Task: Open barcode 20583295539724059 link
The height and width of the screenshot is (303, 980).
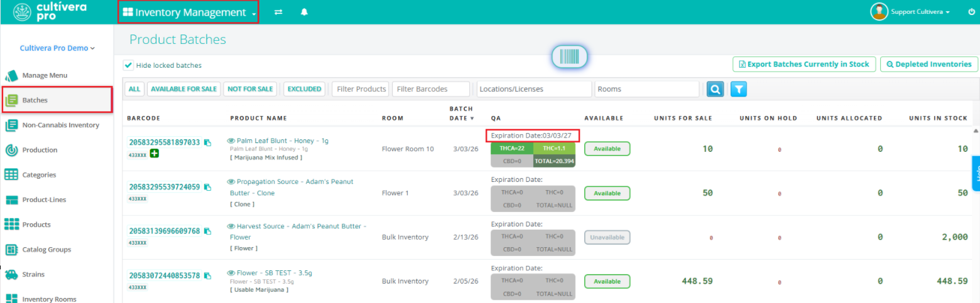Action: coord(165,187)
